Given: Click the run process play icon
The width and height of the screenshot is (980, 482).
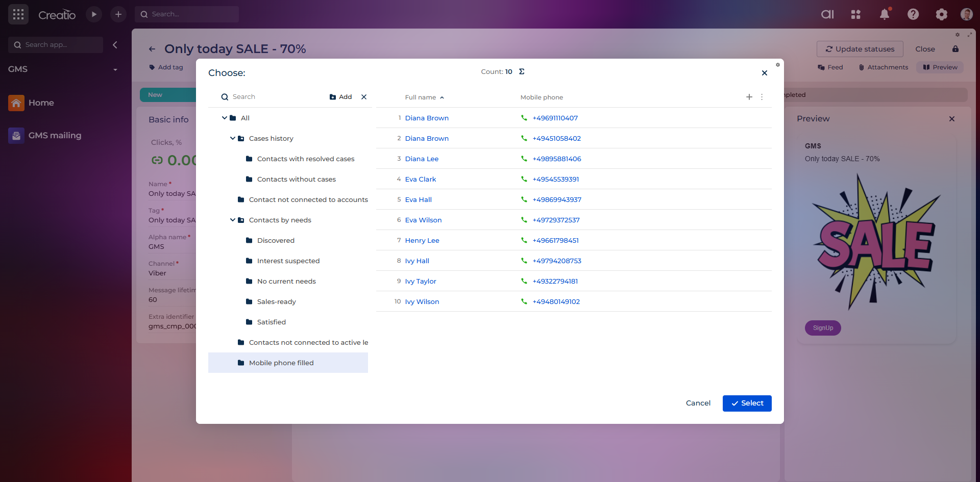Looking at the screenshot, I should [x=94, y=14].
